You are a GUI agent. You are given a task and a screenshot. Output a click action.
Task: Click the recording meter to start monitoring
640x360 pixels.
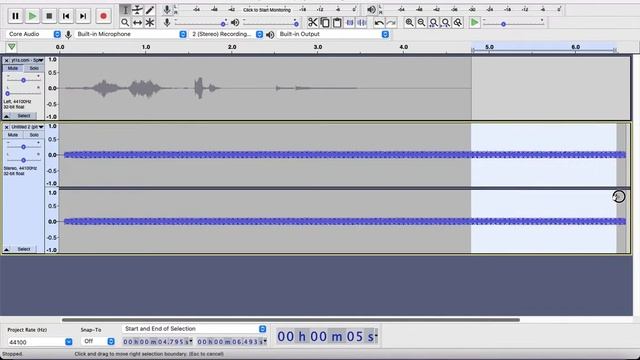tap(267, 9)
